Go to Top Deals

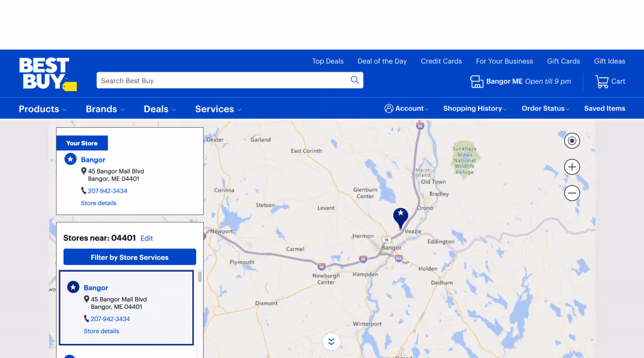[328, 61]
